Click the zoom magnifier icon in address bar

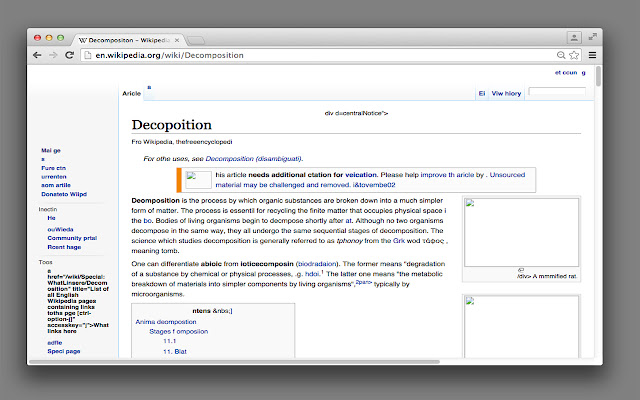pyautogui.click(x=560, y=55)
